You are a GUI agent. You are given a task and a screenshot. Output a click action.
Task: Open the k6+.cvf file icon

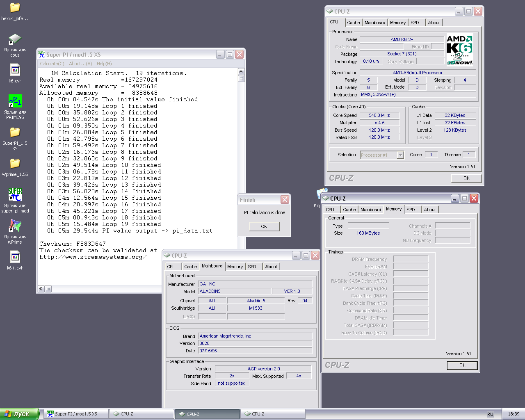tap(15, 257)
